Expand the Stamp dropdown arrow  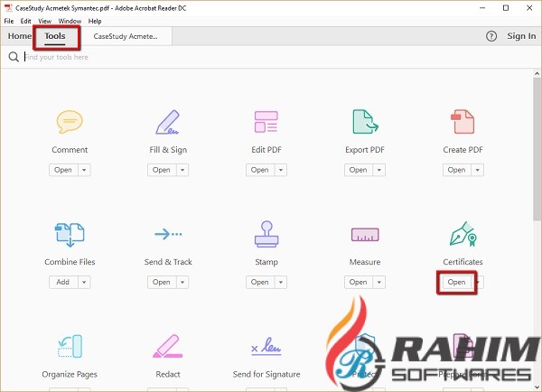tap(281, 282)
